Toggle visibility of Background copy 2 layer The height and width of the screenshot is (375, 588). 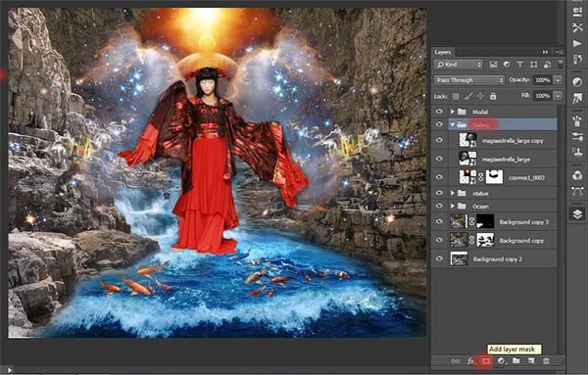tap(439, 258)
